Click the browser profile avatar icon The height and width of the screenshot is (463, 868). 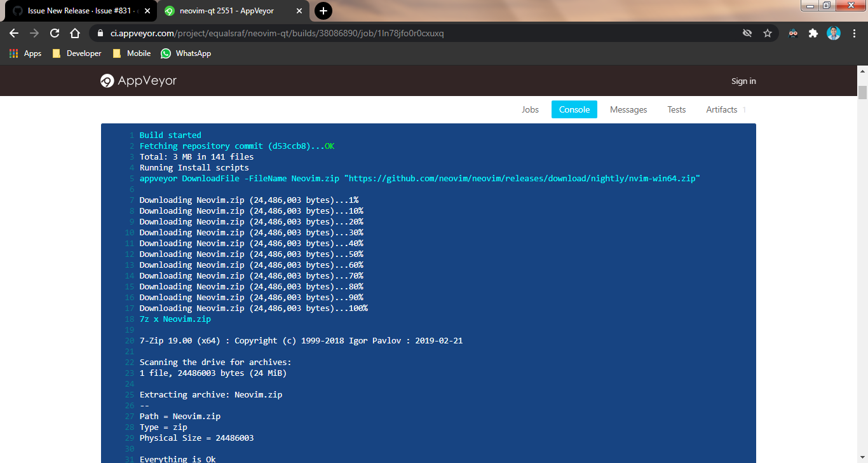pos(833,33)
